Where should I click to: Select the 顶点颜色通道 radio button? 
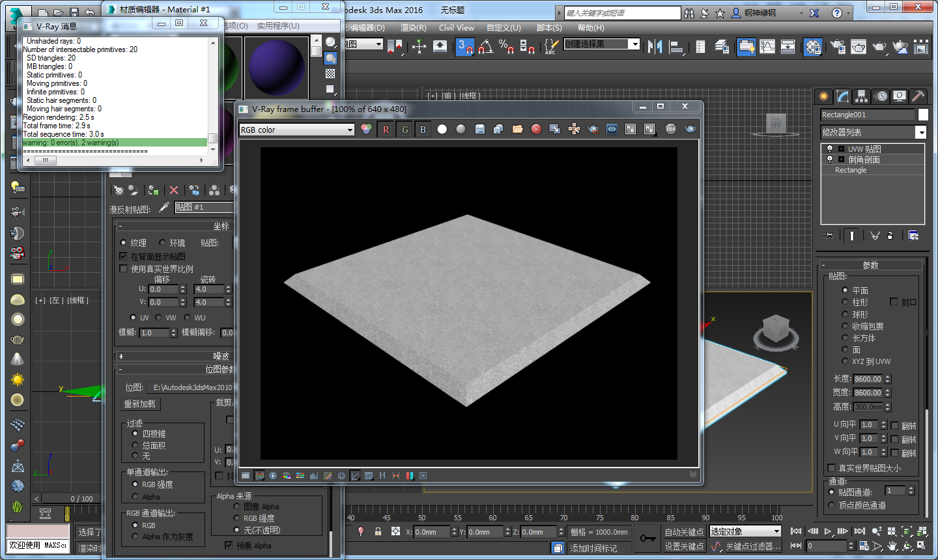click(831, 505)
